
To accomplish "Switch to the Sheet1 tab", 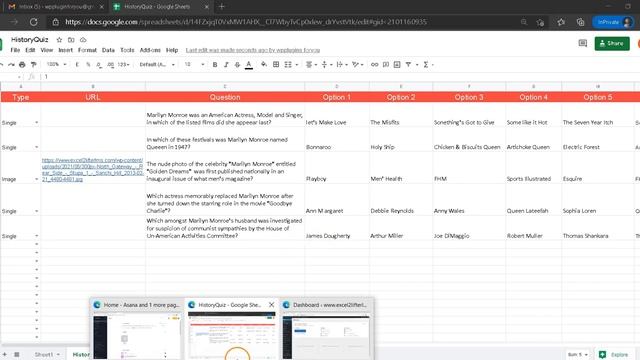I will coord(47,354).
